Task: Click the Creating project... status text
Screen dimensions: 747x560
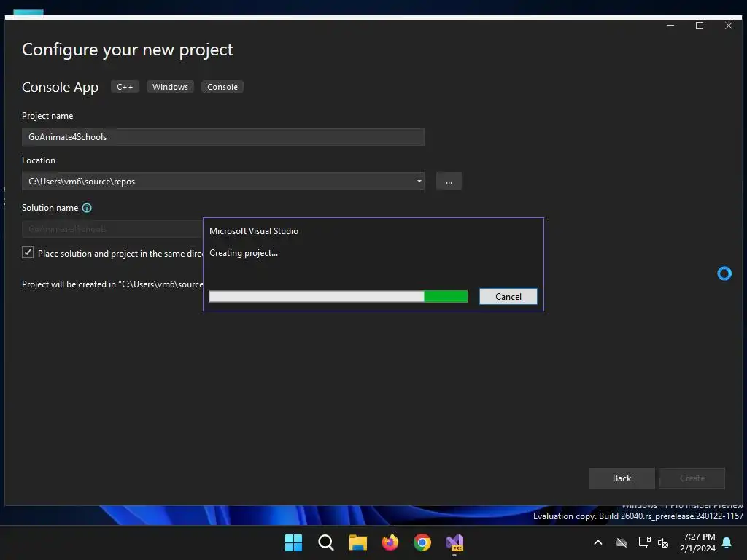Action: click(x=244, y=253)
